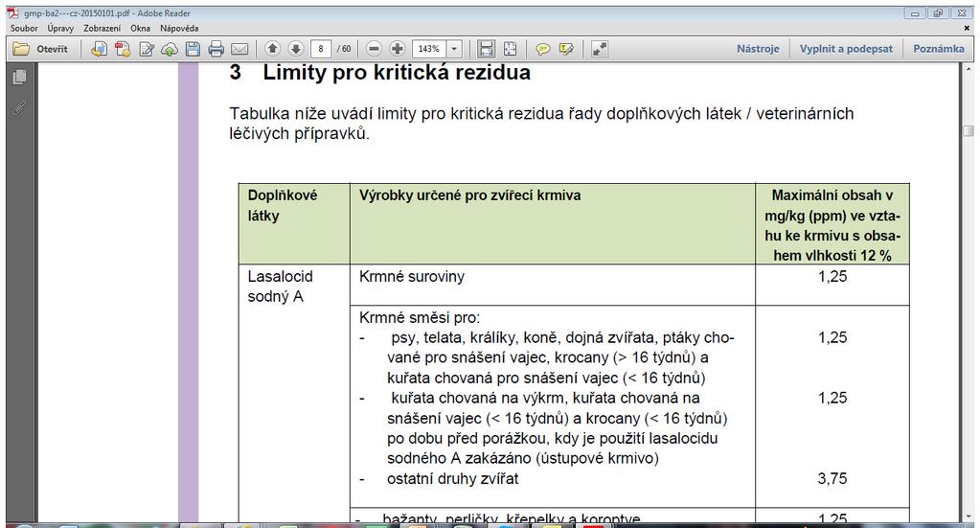980x528 pixels.
Task: Save the file with the floppy icon
Action: [193, 49]
